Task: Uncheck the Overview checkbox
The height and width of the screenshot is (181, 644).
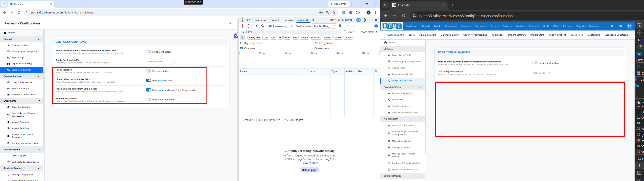Action: coord(242,48)
